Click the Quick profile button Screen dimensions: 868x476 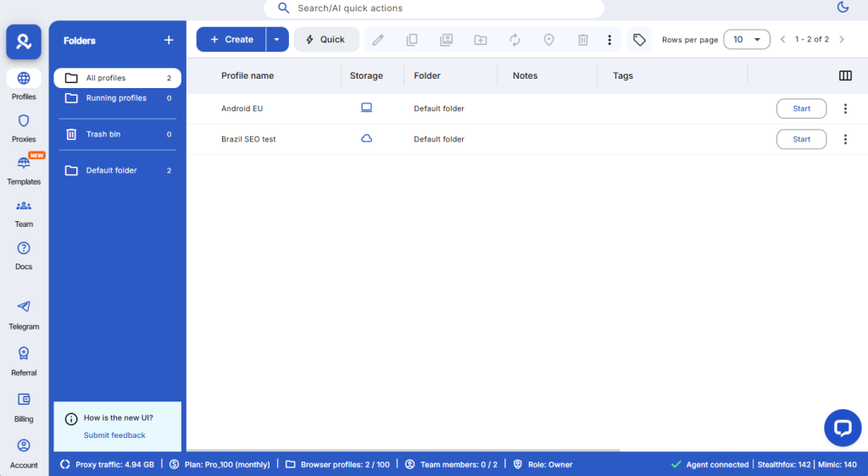coord(325,40)
